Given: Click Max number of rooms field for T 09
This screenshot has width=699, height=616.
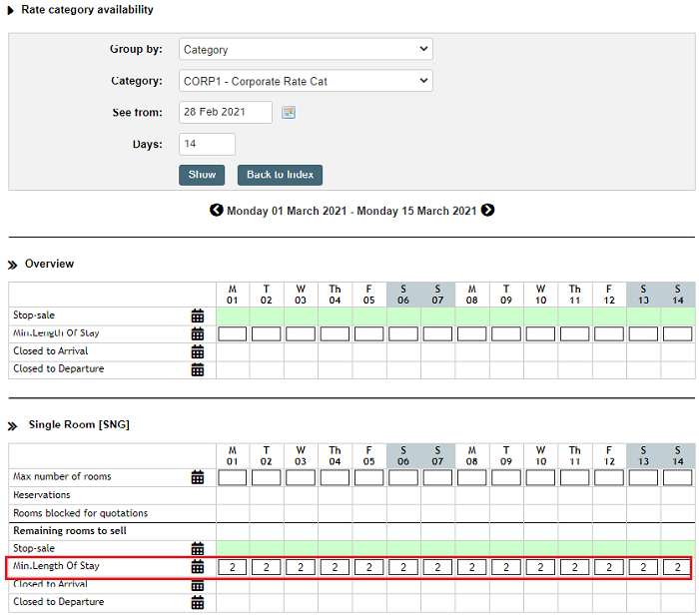Looking at the screenshot, I should [x=506, y=478].
